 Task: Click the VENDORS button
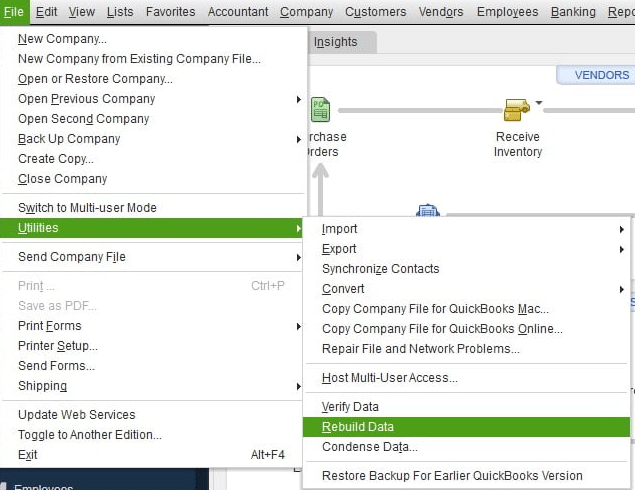(x=602, y=75)
